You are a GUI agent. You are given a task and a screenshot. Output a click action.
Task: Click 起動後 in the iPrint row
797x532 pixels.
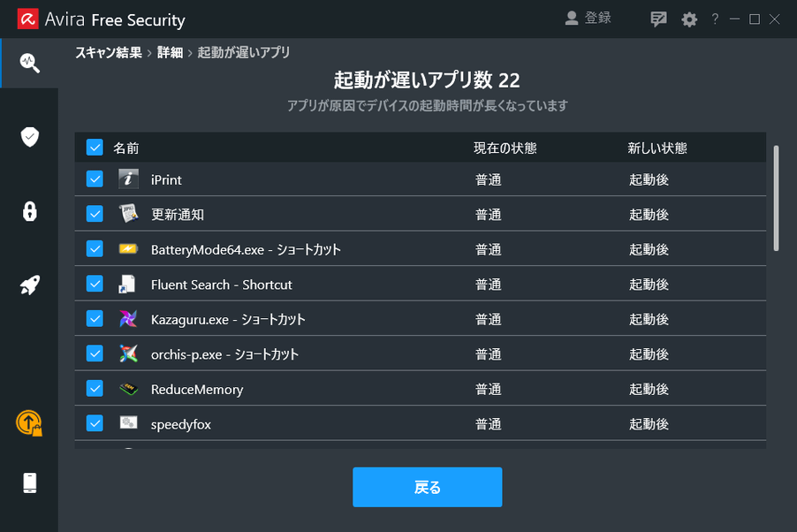[x=649, y=179]
